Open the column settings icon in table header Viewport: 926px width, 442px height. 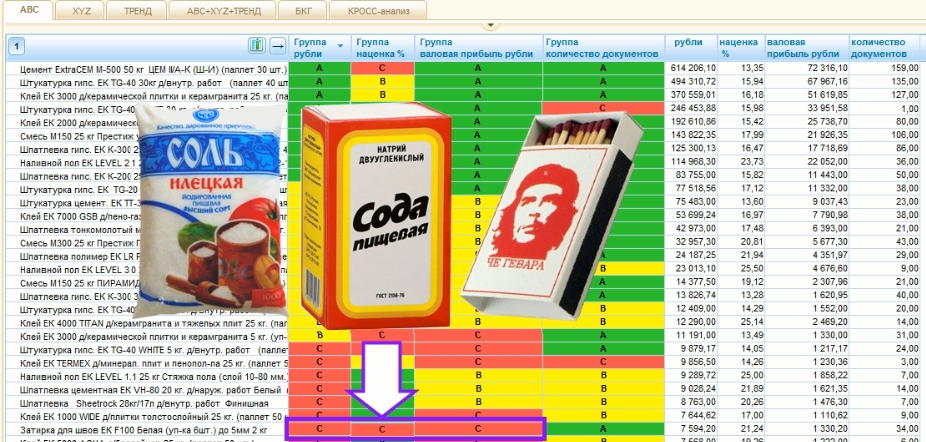257,46
